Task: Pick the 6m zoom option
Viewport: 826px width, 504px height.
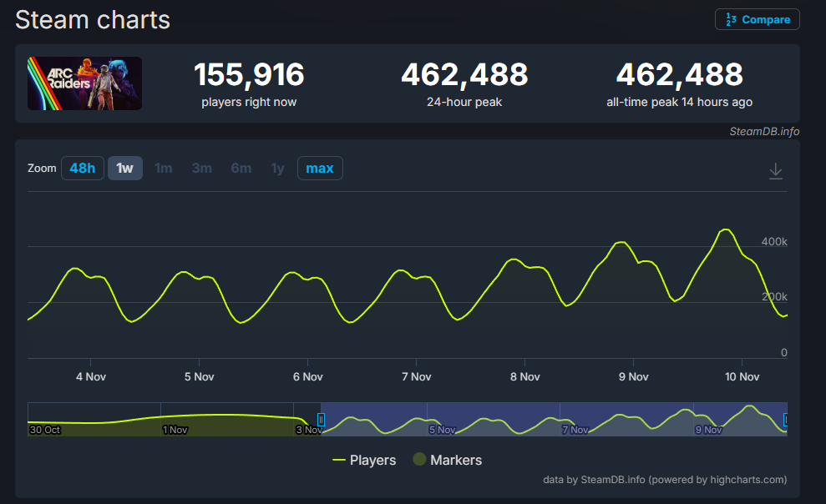Action: [x=241, y=169]
